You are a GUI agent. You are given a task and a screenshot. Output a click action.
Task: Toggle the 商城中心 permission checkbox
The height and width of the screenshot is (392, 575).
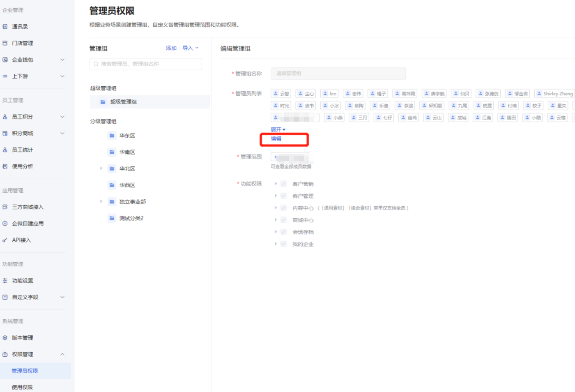click(283, 220)
